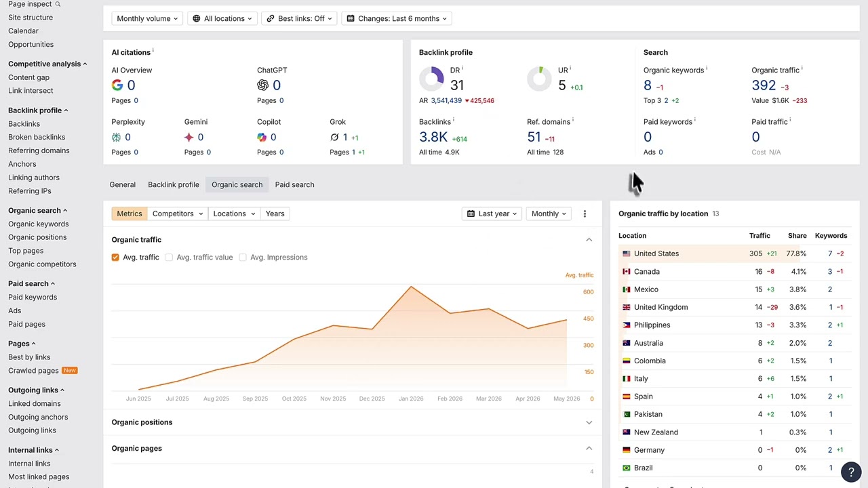Open the Competitors dropdown
The width and height of the screenshot is (868, 488).
click(x=178, y=213)
